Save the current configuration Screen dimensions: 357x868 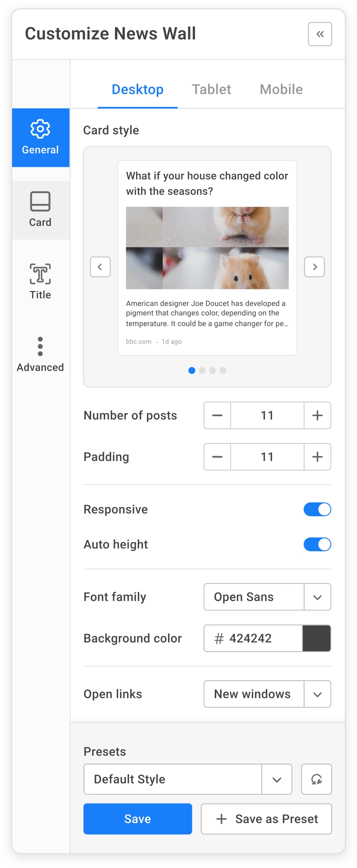pos(137,819)
